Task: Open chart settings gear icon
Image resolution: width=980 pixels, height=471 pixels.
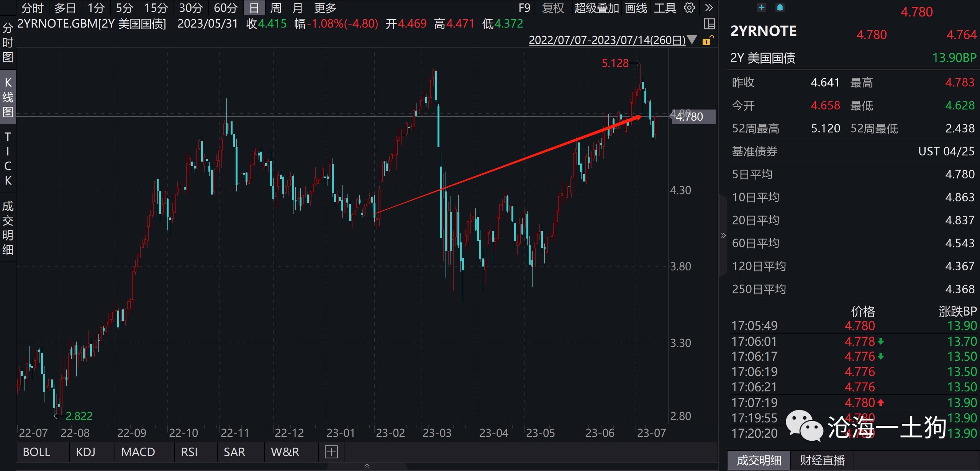Action: tap(689, 8)
